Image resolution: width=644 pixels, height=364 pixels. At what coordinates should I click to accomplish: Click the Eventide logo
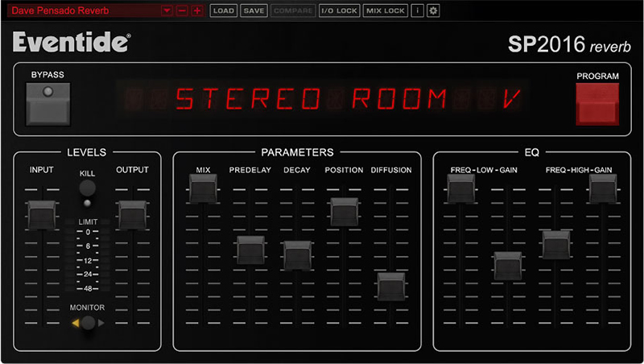click(72, 42)
